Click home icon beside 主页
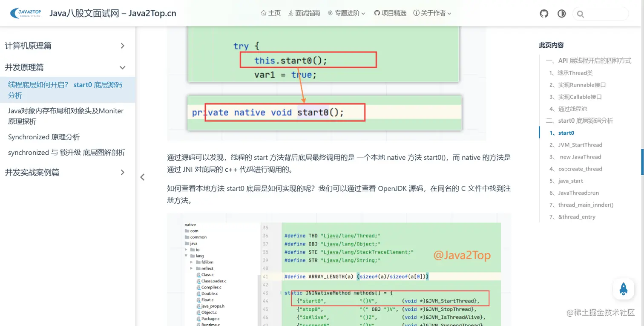The image size is (644, 326). tap(263, 13)
